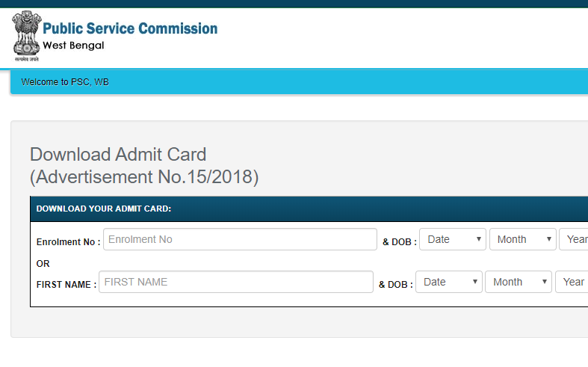Click the Welcome to PSC, WB banner
This screenshot has width=588, height=367.
pos(65,81)
